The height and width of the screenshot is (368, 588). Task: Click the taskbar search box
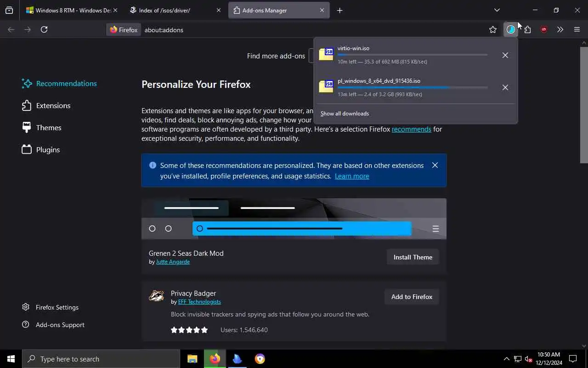[x=101, y=359]
